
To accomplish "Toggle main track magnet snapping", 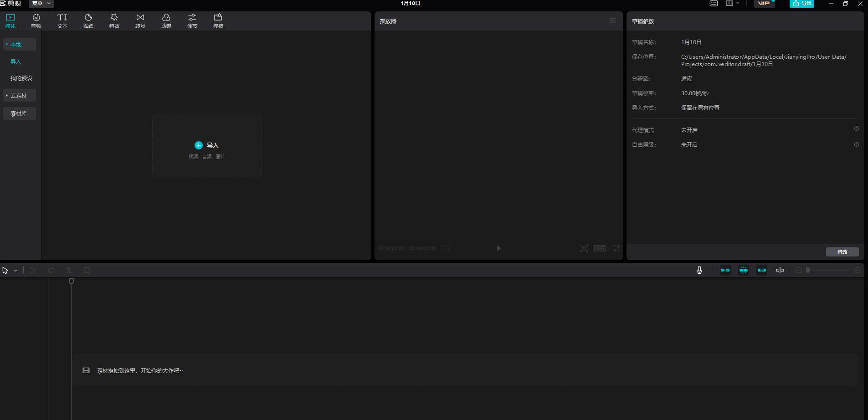I will (x=725, y=270).
